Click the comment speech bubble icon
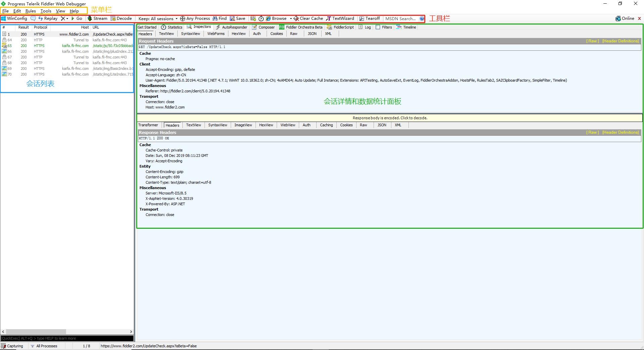Screen dimensions: 644x350 33,18
